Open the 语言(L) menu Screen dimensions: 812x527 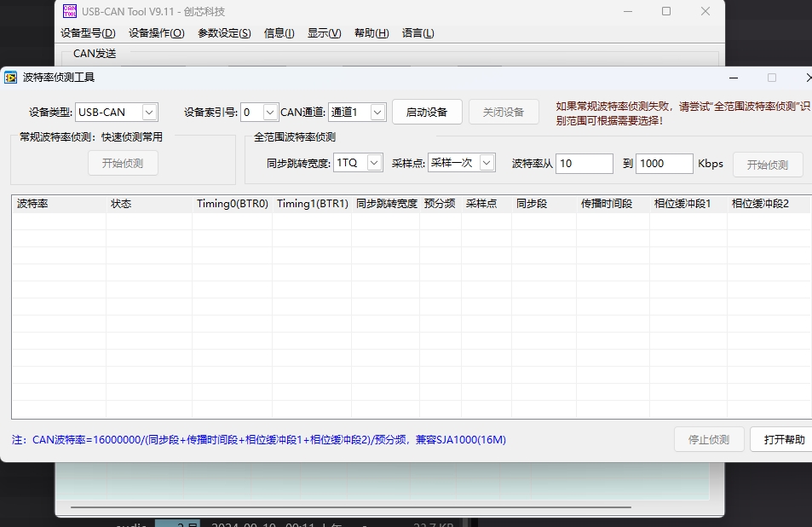tap(418, 33)
